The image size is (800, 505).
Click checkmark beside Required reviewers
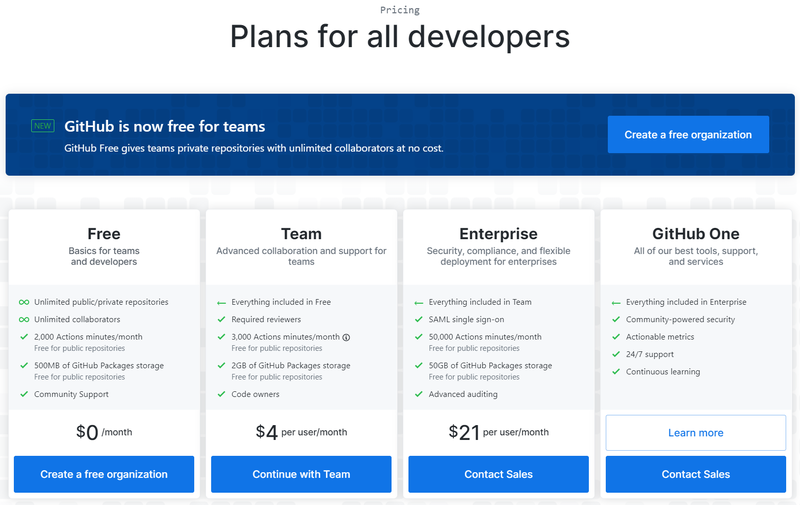(221, 319)
